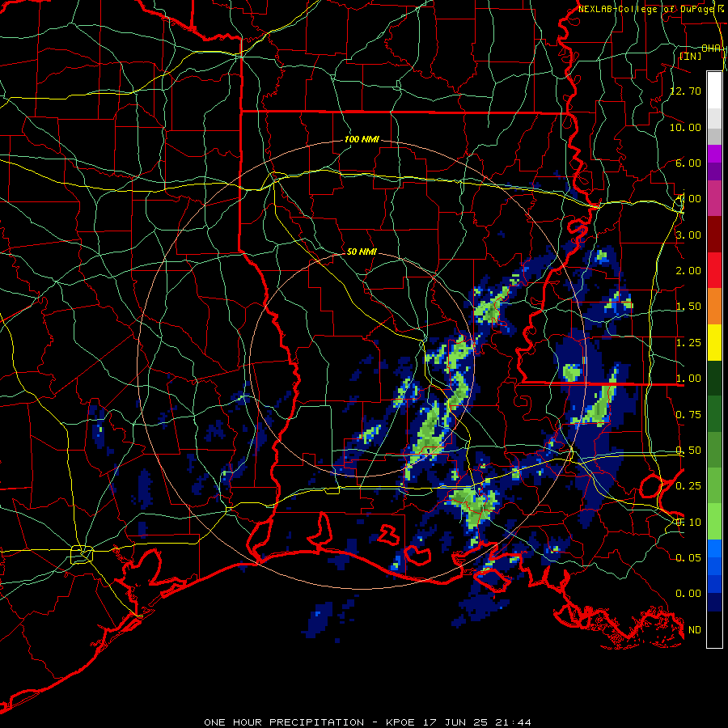Screen dimensions: 728x728
Task: Click the 0.00 legend value
Action: (688, 594)
